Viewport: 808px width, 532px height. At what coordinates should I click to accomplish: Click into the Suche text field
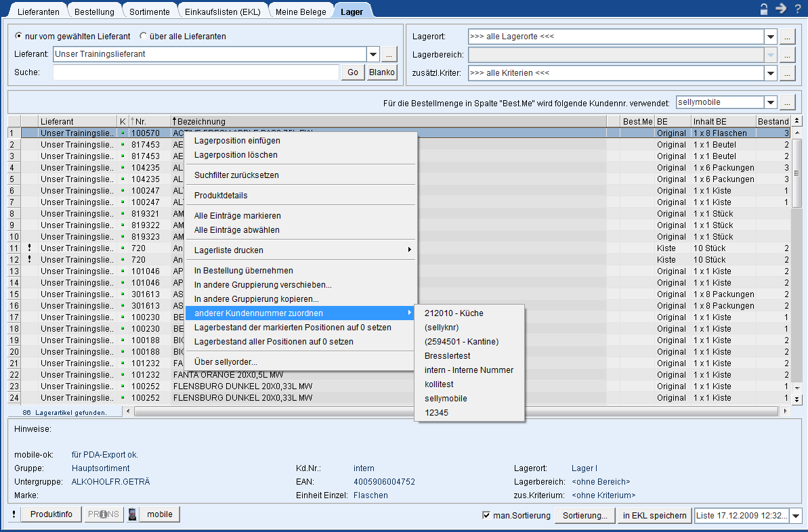point(195,72)
